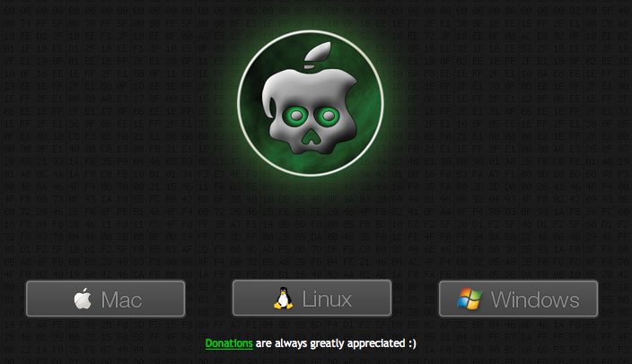Click the Windows flag icon
Screen dimensions: 632x364
470,299
